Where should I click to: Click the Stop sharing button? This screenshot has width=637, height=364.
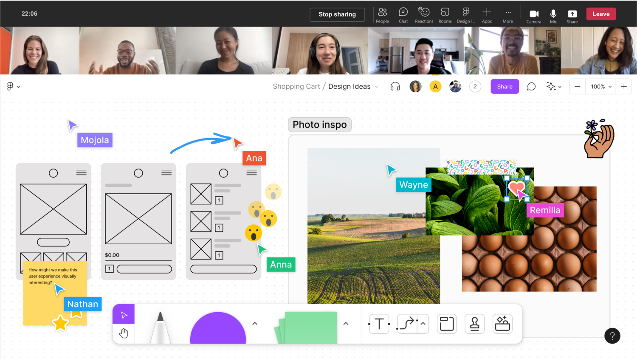coord(337,14)
